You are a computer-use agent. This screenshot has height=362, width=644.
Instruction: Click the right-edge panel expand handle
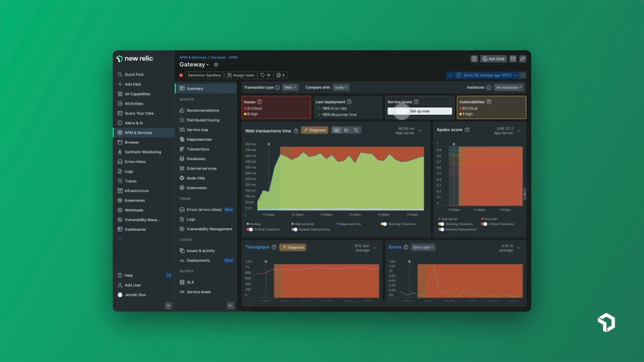(525, 194)
